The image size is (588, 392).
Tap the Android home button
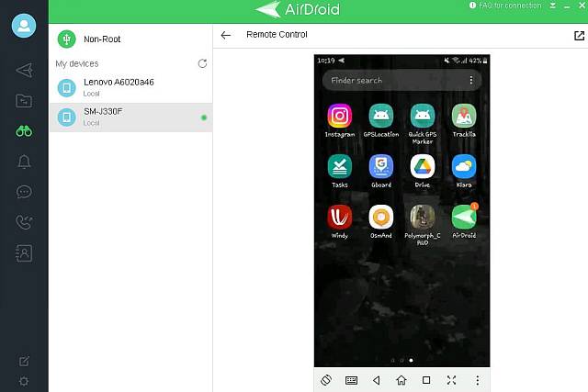(x=401, y=380)
